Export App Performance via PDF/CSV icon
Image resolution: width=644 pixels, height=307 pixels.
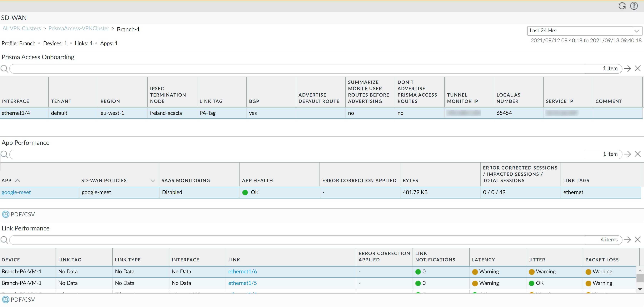click(x=6, y=214)
